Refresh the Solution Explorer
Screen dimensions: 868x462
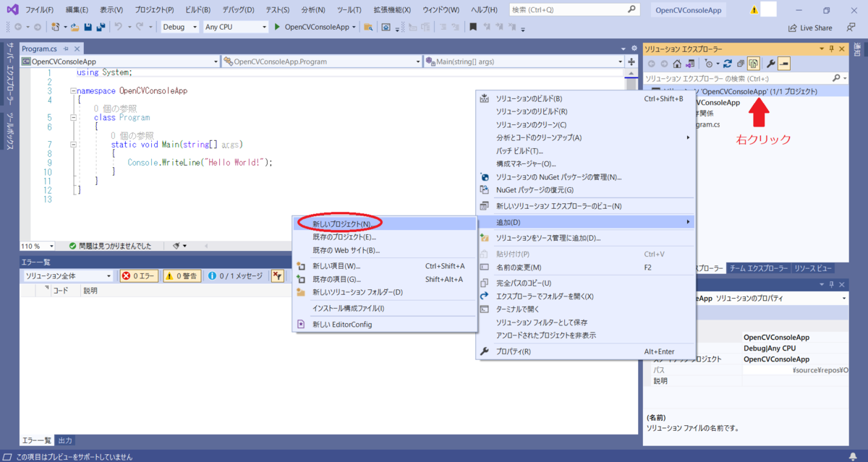click(728, 64)
